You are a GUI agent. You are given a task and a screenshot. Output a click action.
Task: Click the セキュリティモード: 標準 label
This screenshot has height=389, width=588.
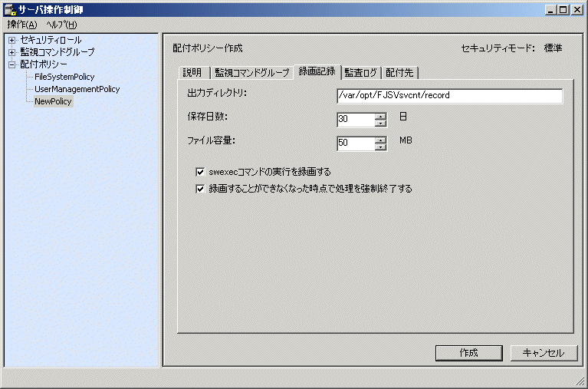(511, 48)
